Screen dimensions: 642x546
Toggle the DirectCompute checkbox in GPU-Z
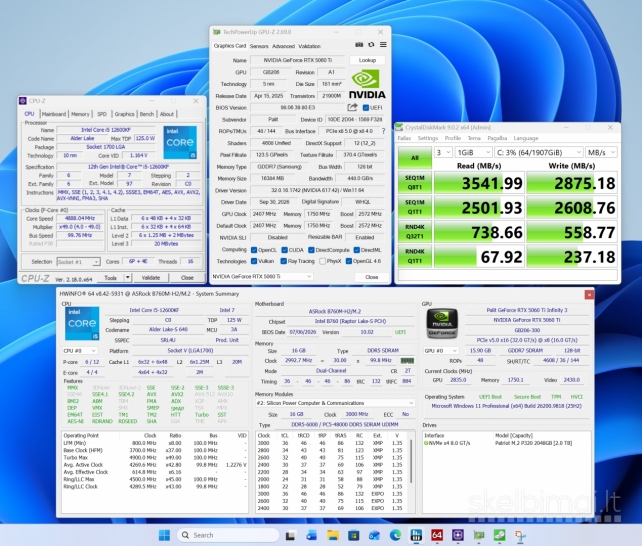click(311, 250)
